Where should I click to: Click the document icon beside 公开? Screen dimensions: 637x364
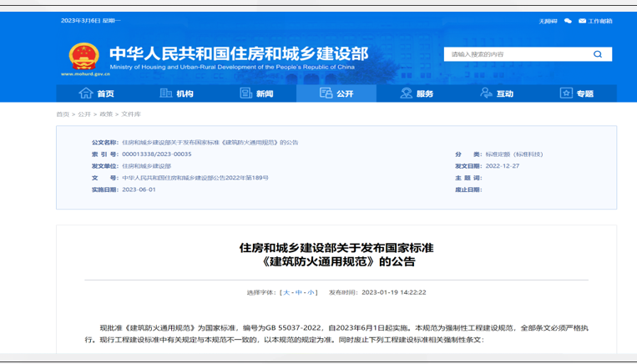pyautogui.click(x=326, y=93)
